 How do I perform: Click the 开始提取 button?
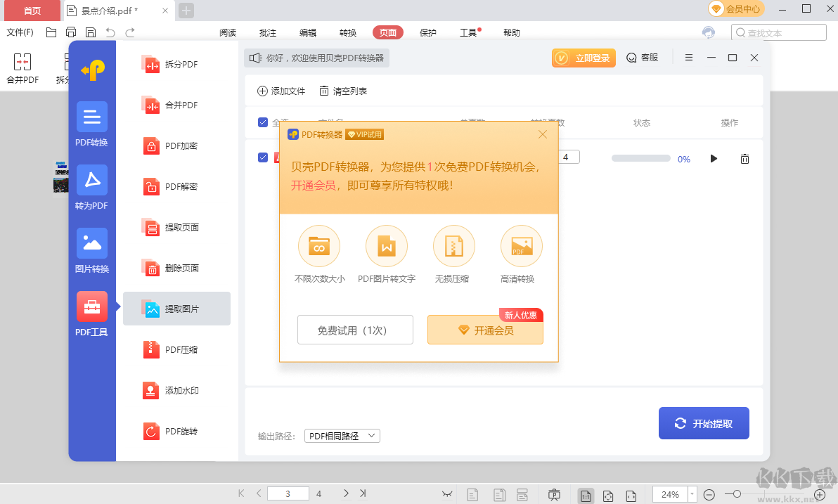(x=704, y=423)
